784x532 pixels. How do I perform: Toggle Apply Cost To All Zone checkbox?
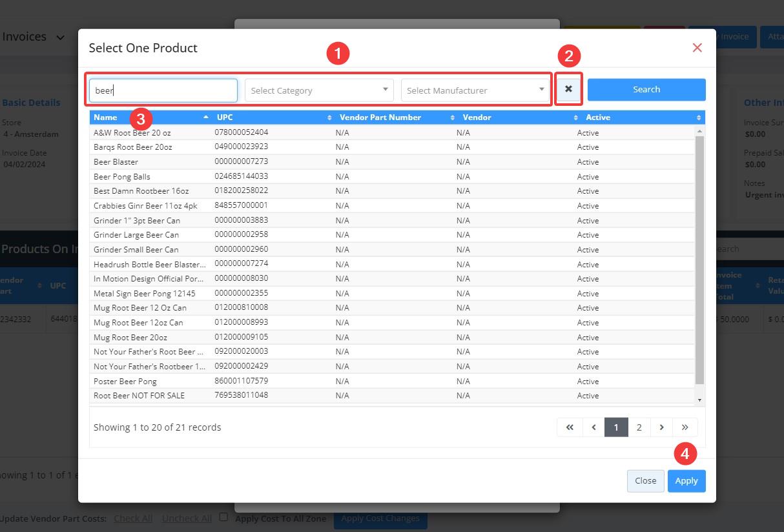tap(223, 517)
